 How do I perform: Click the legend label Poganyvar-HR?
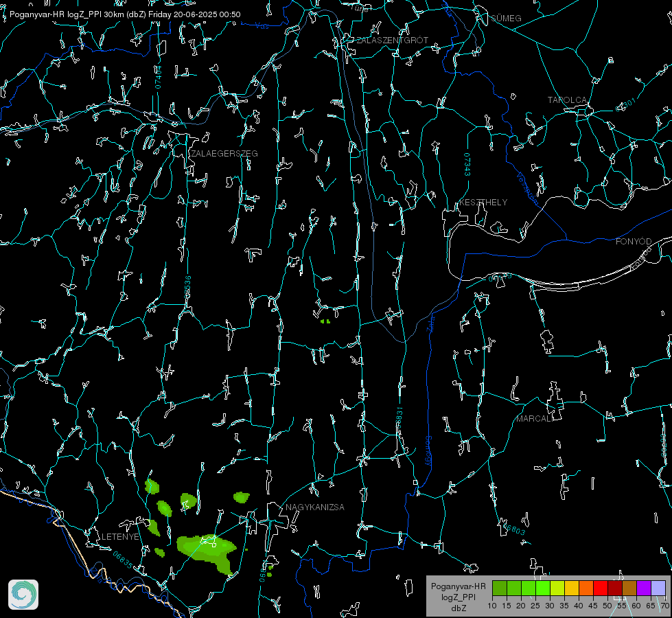coord(458,586)
